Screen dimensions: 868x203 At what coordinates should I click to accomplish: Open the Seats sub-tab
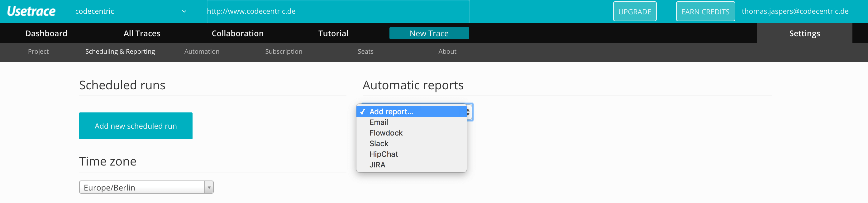point(365,51)
